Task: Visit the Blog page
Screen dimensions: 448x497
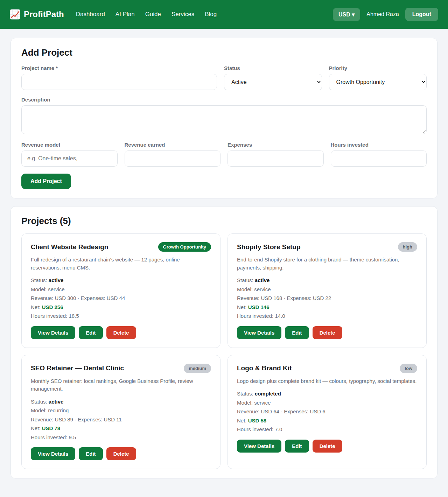Action: click(x=211, y=14)
